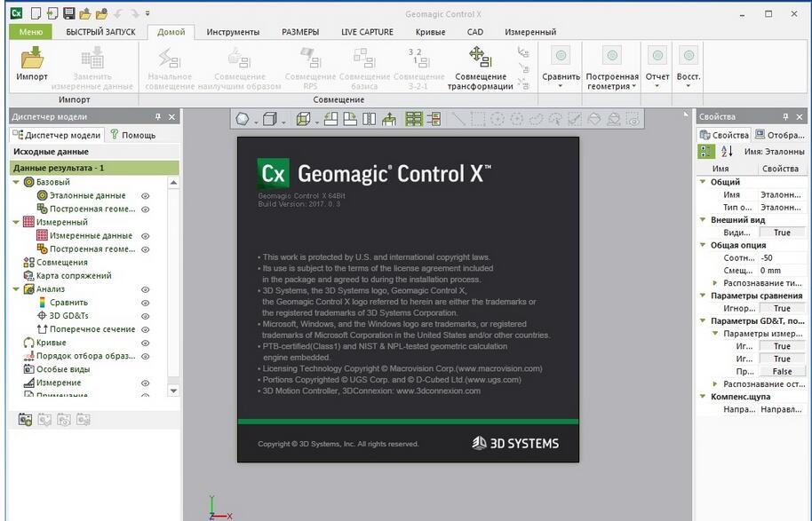Click the rotate view clockwise icon
Screen dimensions: 812x521
click(x=350, y=120)
